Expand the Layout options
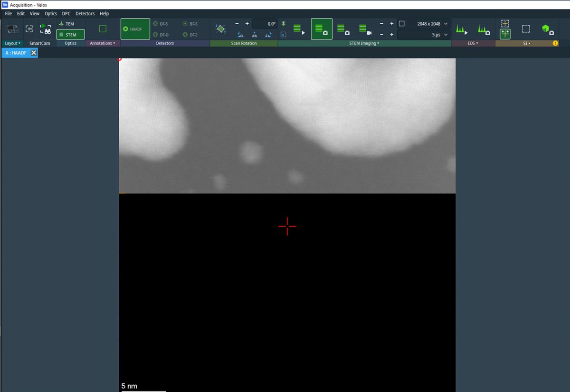570x392 pixels. (x=13, y=43)
